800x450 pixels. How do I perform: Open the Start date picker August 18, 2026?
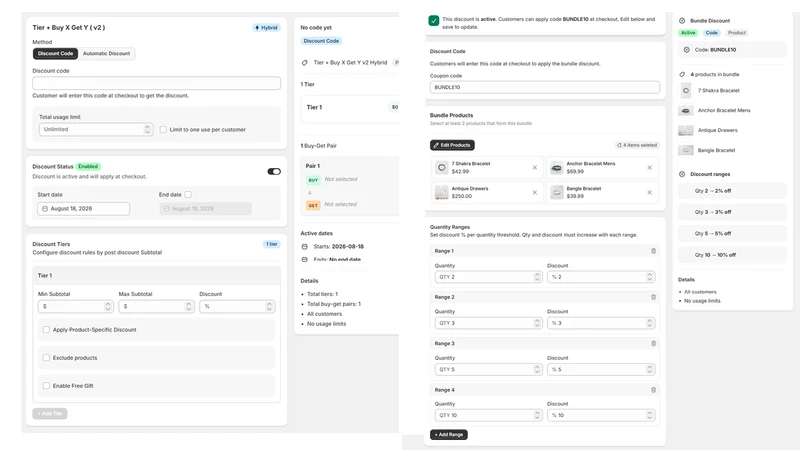tap(83, 209)
